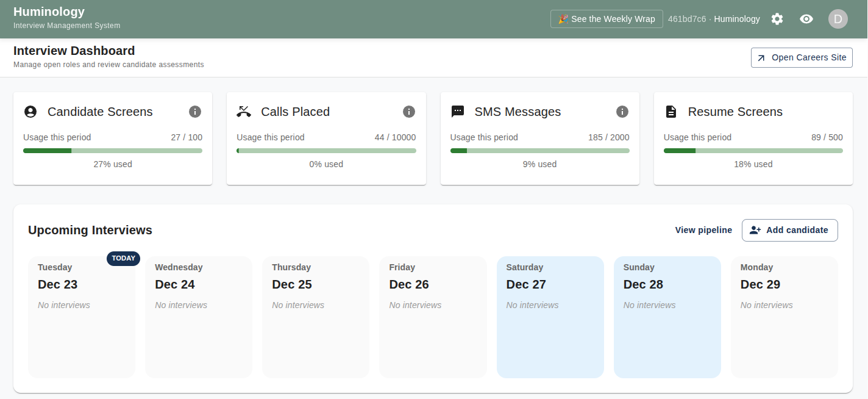Click the Candidate Screens person icon

[x=30, y=112]
